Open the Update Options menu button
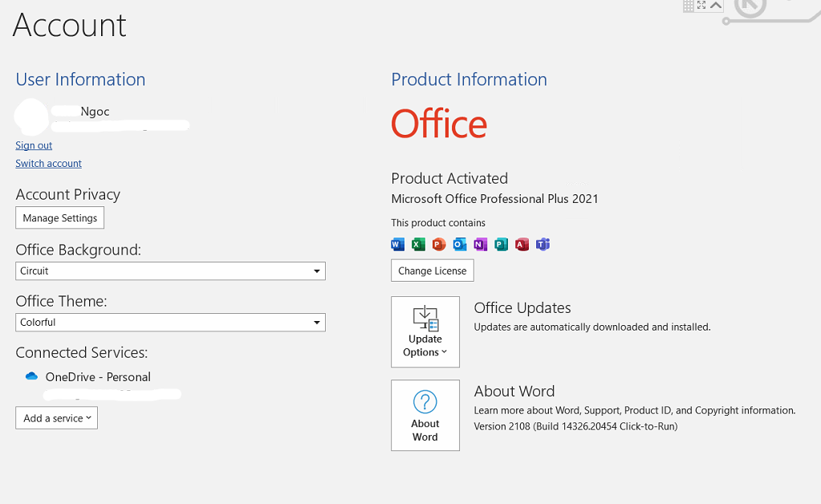This screenshot has width=821, height=504. click(425, 331)
